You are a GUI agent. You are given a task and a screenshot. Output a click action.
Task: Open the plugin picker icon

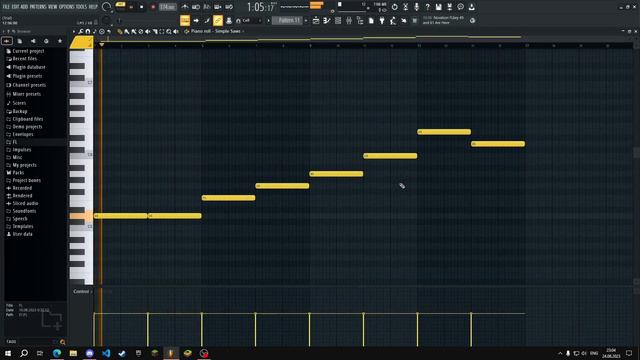(382, 20)
